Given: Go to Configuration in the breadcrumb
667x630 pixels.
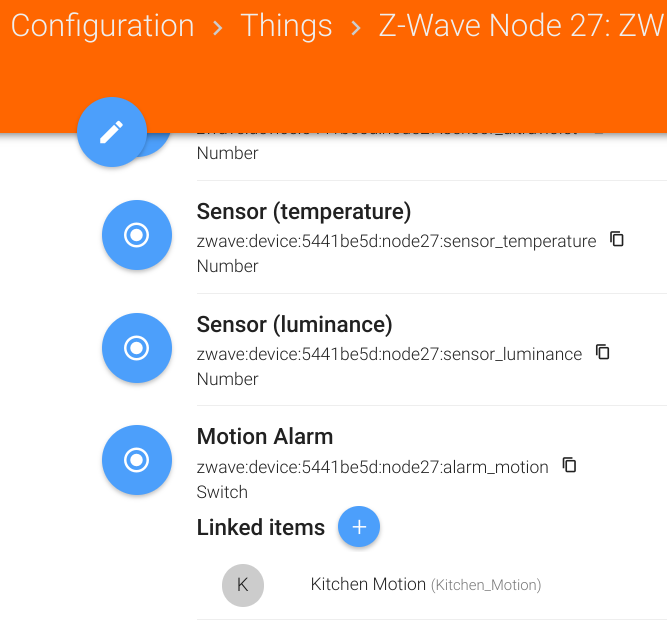Looking at the screenshot, I should 102,26.
